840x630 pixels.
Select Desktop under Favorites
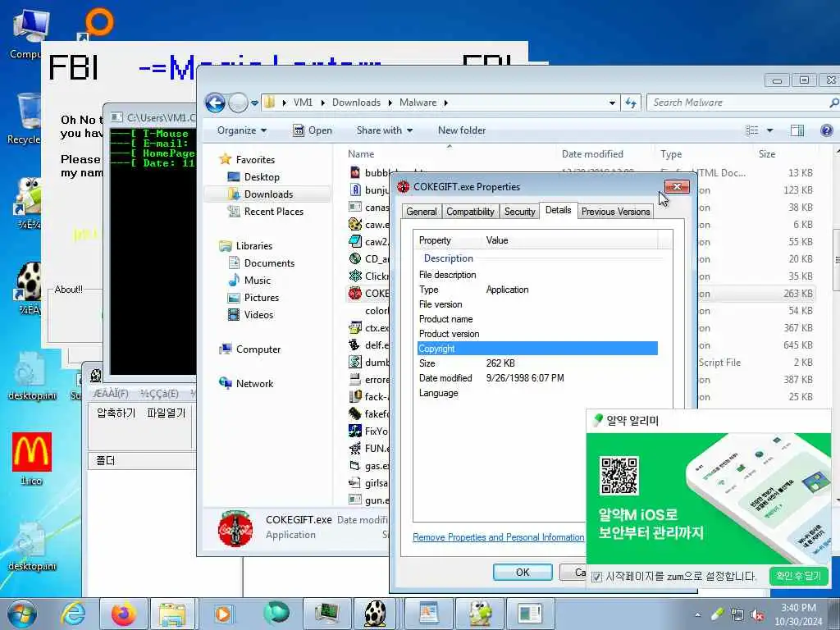click(x=262, y=177)
